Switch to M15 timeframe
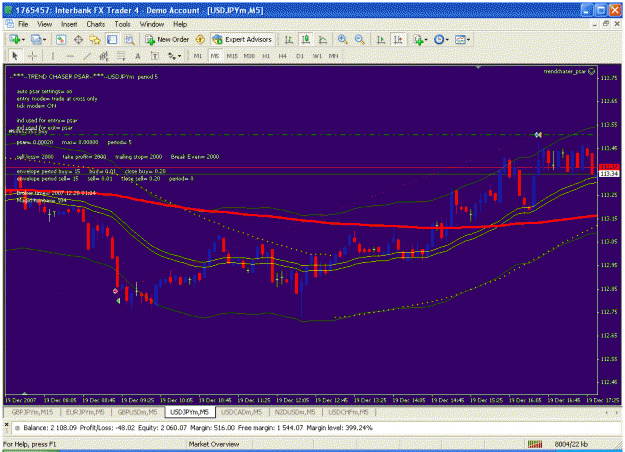 [x=232, y=56]
